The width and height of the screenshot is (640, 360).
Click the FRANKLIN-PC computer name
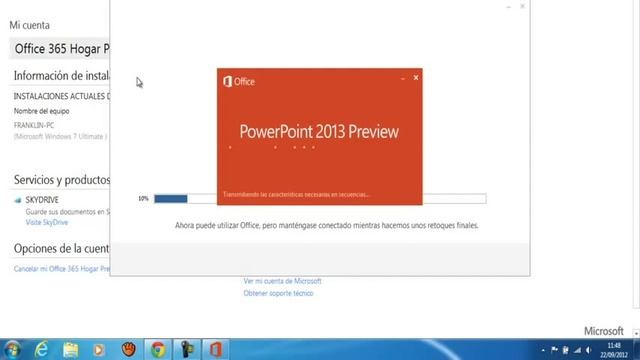tap(34, 125)
